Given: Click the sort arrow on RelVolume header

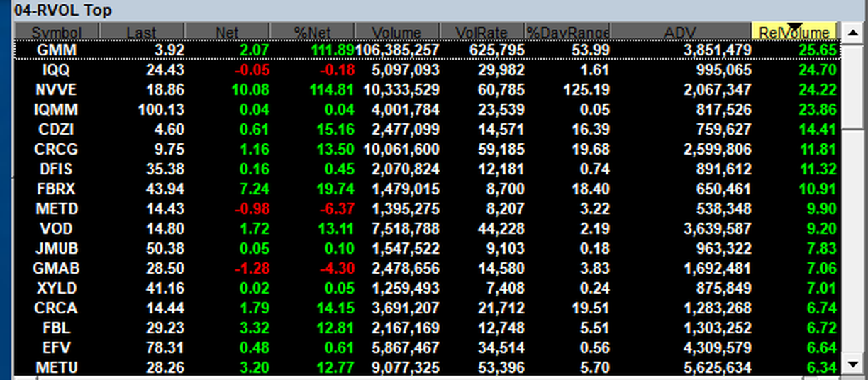Looking at the screenshot, I should tap(794, 26).
